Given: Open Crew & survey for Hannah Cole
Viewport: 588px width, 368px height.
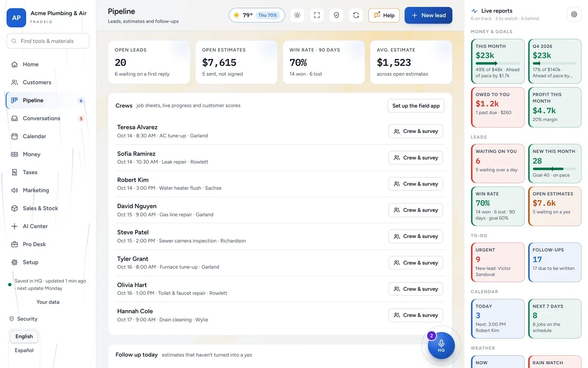Looking at the screenshot, I should (x=416, y=315).
